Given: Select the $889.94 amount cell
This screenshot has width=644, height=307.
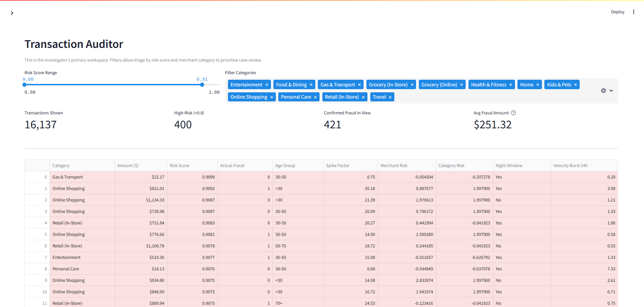Looking at the screenshot, I should pos(141,303).
